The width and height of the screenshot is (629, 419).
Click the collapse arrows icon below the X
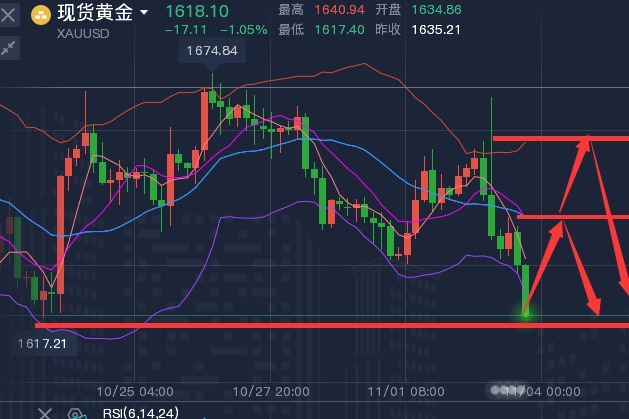click(x=9, y=47)
